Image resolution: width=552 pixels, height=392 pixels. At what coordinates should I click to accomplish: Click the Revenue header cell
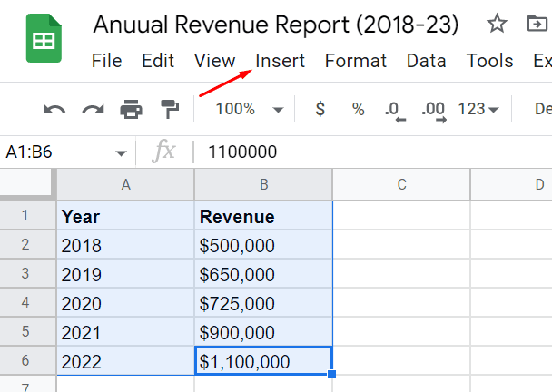pyautogui.click(x=263, y=215)
